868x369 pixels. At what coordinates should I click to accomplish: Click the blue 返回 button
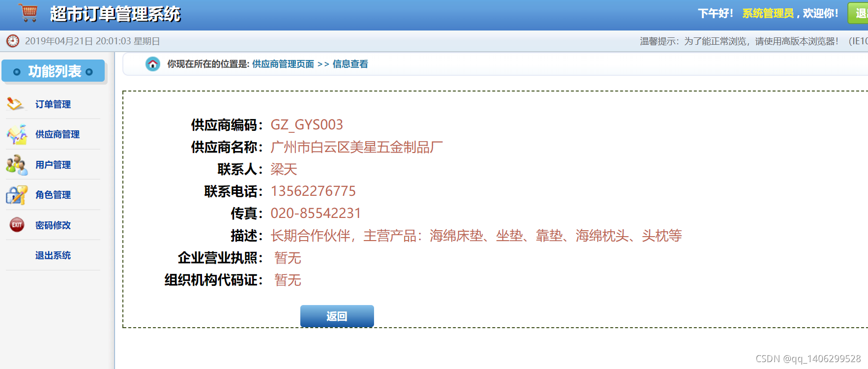pos(337,316)
